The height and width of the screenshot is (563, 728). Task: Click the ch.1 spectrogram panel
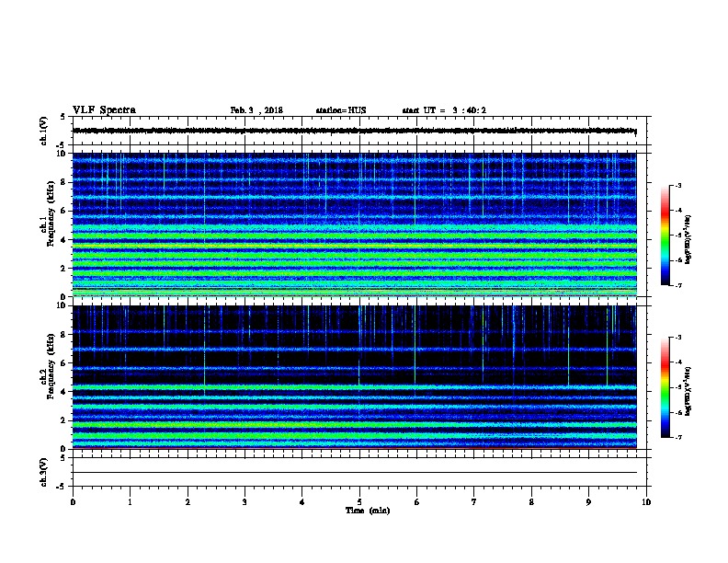(354, 224)
